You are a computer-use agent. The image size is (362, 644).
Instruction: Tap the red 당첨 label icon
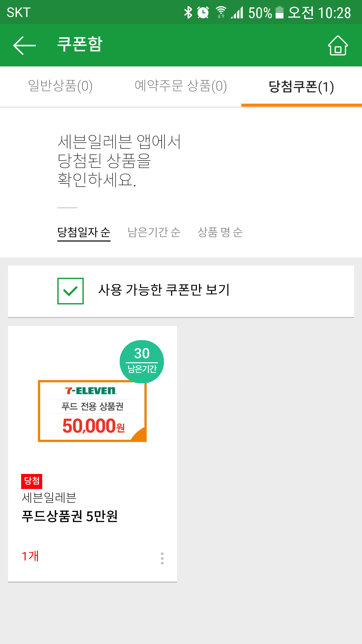pos(32,481)
